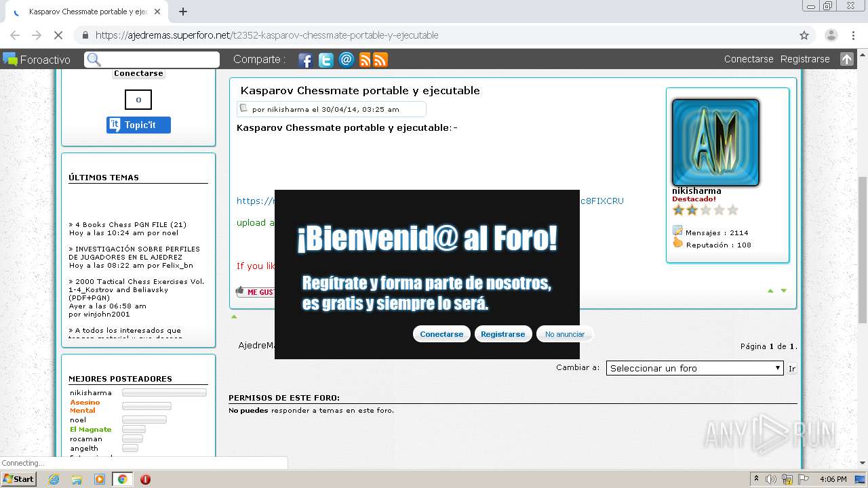Open the 'Seleccionar un foro' dropdown
This screenshot has width=868, height=488.
click(695, 368)
